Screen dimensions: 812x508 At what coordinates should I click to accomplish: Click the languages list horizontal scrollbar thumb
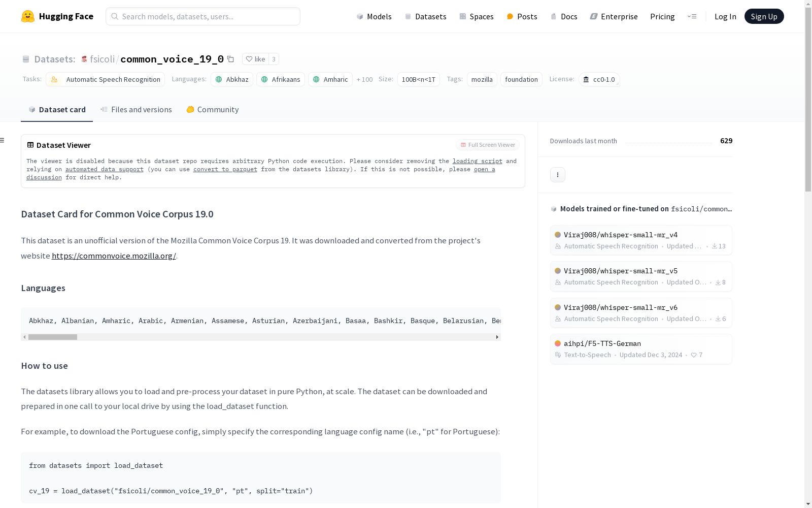click(53, 337)
